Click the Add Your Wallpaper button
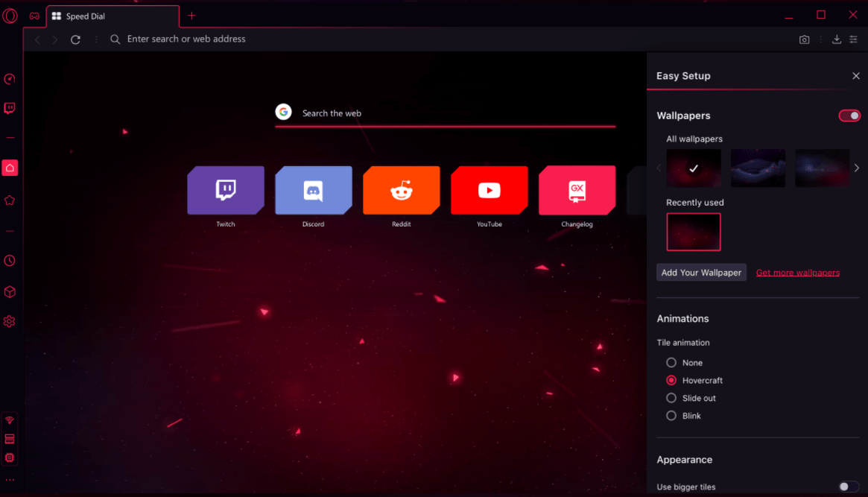Screen dimensions: 868x497 pos(701,272)
